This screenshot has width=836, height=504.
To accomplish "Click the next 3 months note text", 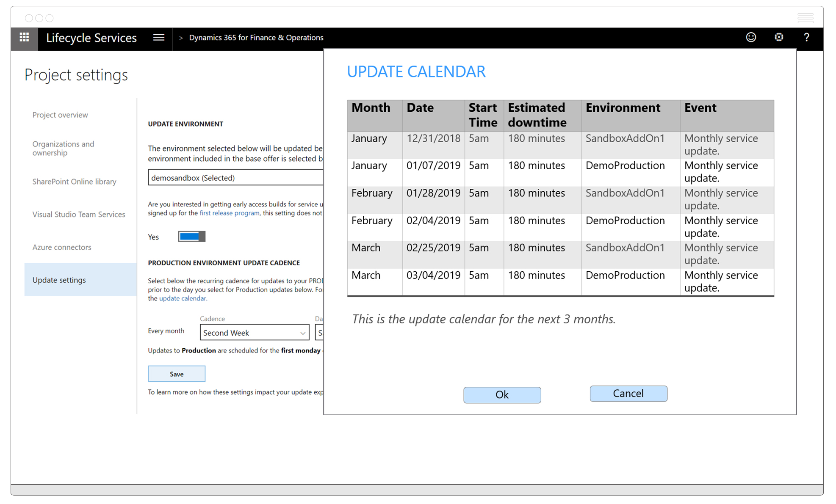I will coord(484,319).
